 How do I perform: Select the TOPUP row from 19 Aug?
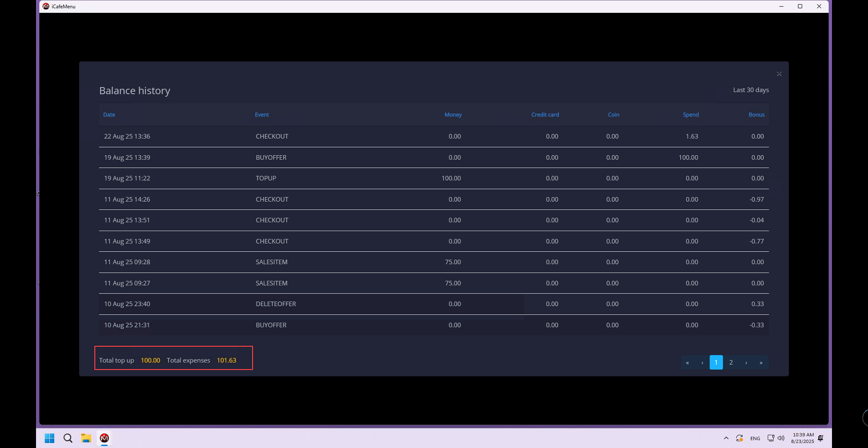pos(266,178)
